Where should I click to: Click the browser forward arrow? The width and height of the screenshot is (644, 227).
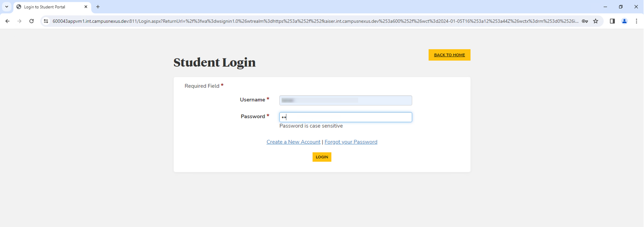point(19,21)
